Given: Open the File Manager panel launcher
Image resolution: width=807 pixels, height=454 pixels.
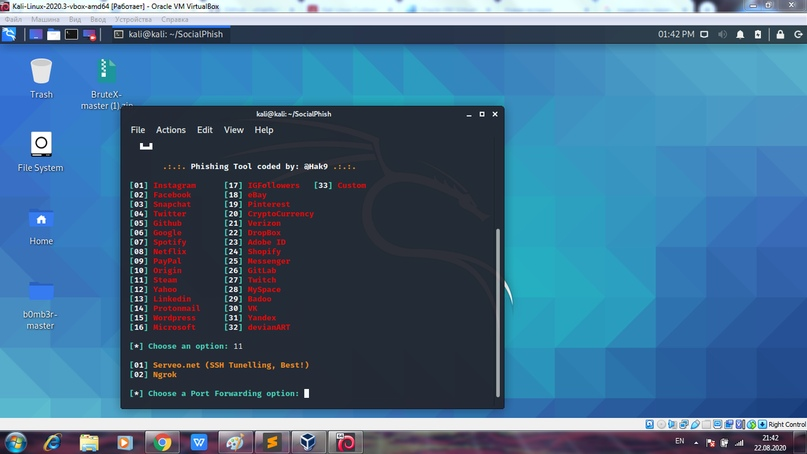Looking at the screenshot, I should click(x=54, y=34).
